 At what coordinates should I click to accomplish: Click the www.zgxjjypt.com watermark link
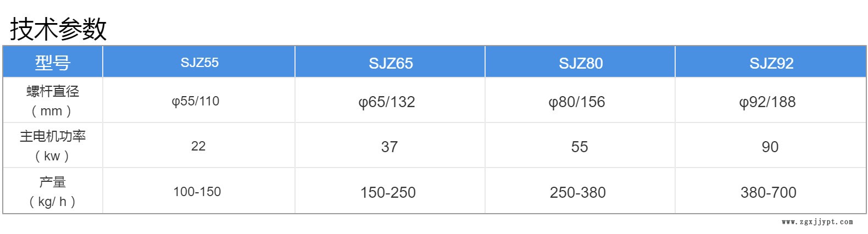[x=817, y=222]
